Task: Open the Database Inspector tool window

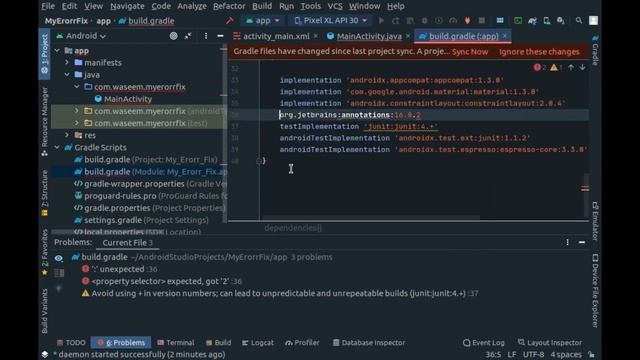Action: click(x=369, y=342)
